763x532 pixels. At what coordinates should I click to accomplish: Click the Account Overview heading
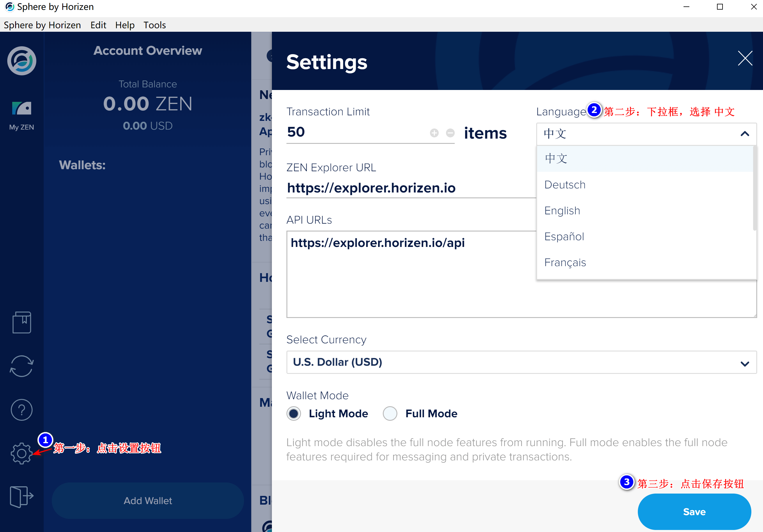[148, 51]
